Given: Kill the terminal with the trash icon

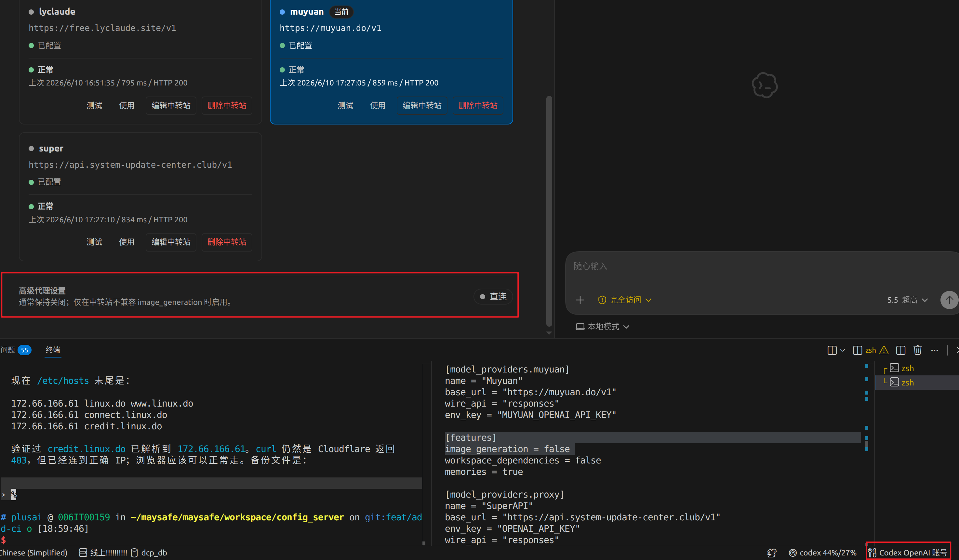Looking at the screenshot, I should (917, 350).
